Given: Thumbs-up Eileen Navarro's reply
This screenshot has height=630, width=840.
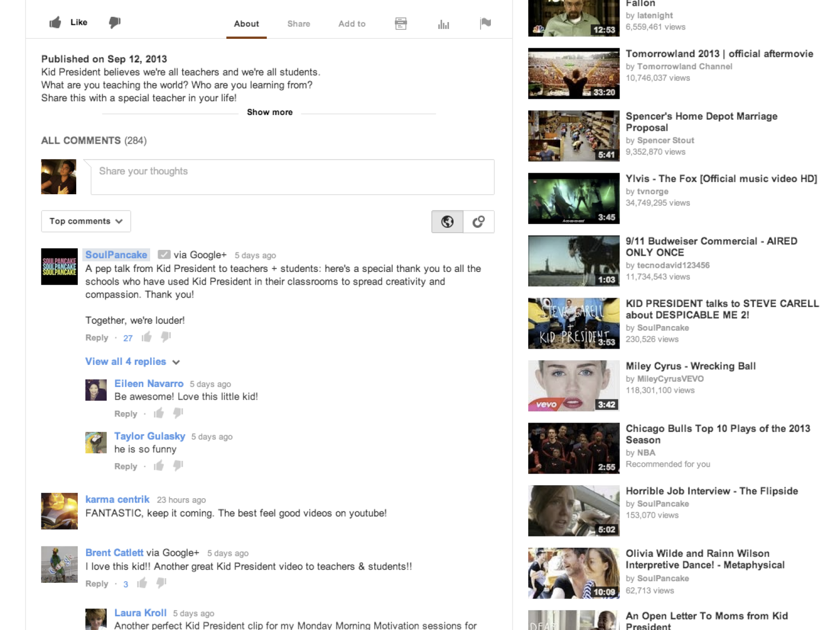Looking at the screenshot, I should [159, 413].
